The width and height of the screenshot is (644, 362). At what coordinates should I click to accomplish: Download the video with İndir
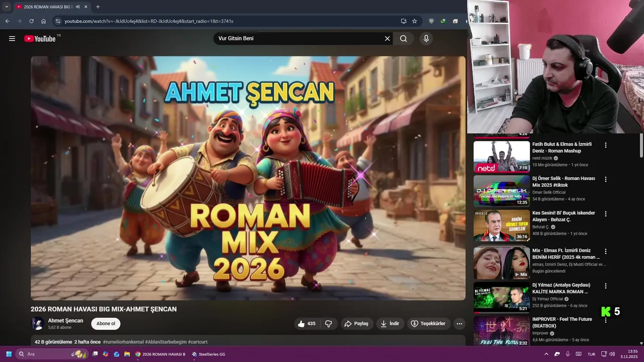390,324
